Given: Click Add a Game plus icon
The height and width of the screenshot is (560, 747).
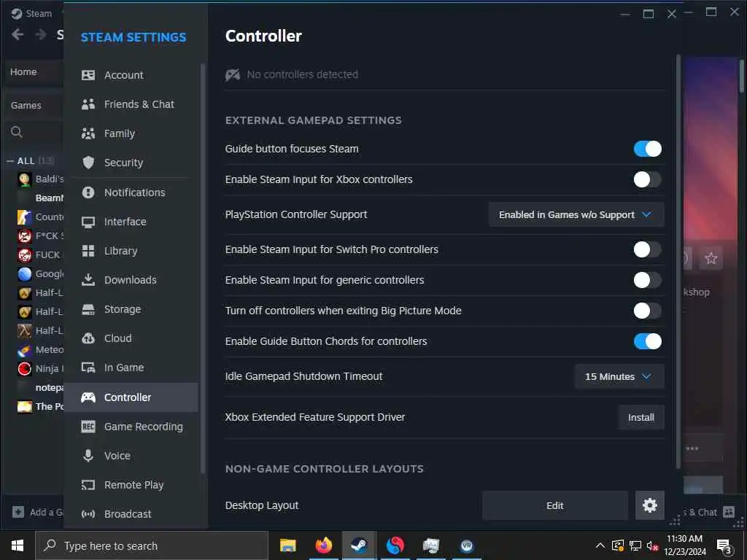Looking at the screenshot, I should pos(18,512).
